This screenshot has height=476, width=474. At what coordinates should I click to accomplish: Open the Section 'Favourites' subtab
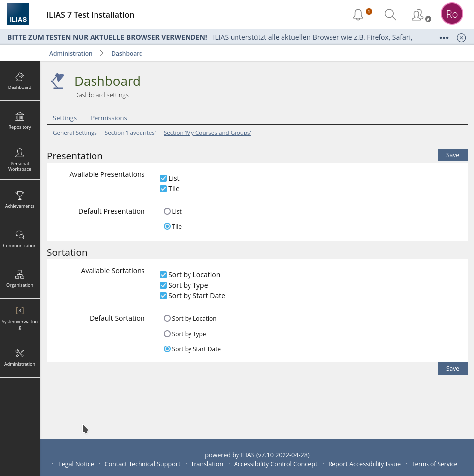130,133
